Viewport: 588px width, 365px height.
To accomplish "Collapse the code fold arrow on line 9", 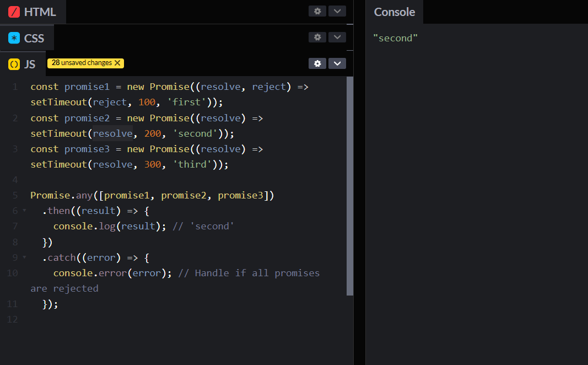I will coord(24,257).
